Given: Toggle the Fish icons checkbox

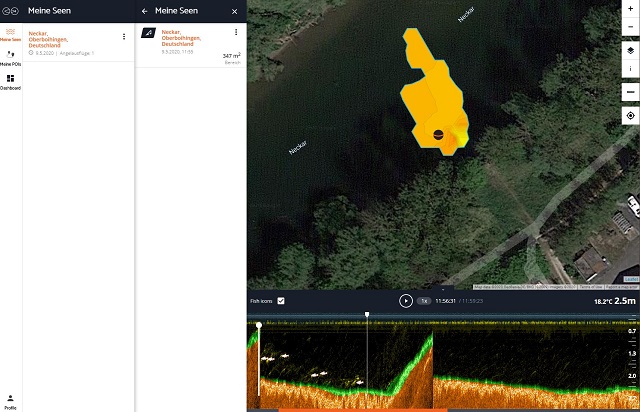Looking at the screenshot, I should click(x=281, y=301).
